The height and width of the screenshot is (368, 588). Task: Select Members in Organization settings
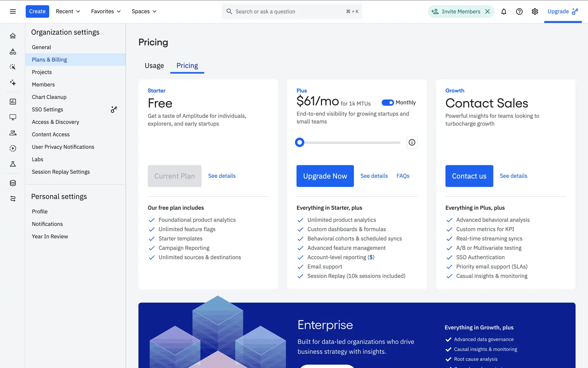click(x=43, y=85)
